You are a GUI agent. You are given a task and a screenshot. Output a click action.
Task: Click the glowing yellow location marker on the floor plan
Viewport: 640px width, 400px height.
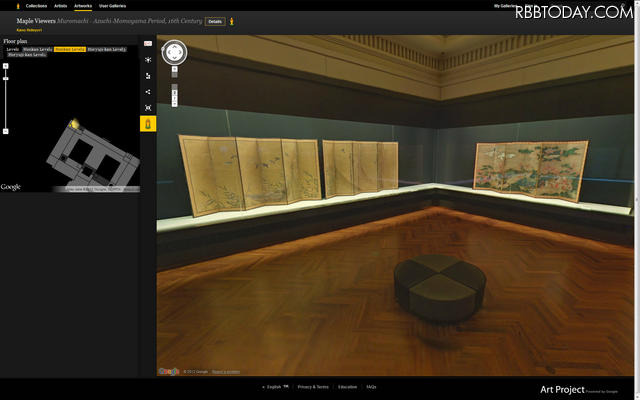[x=74, y=124]
